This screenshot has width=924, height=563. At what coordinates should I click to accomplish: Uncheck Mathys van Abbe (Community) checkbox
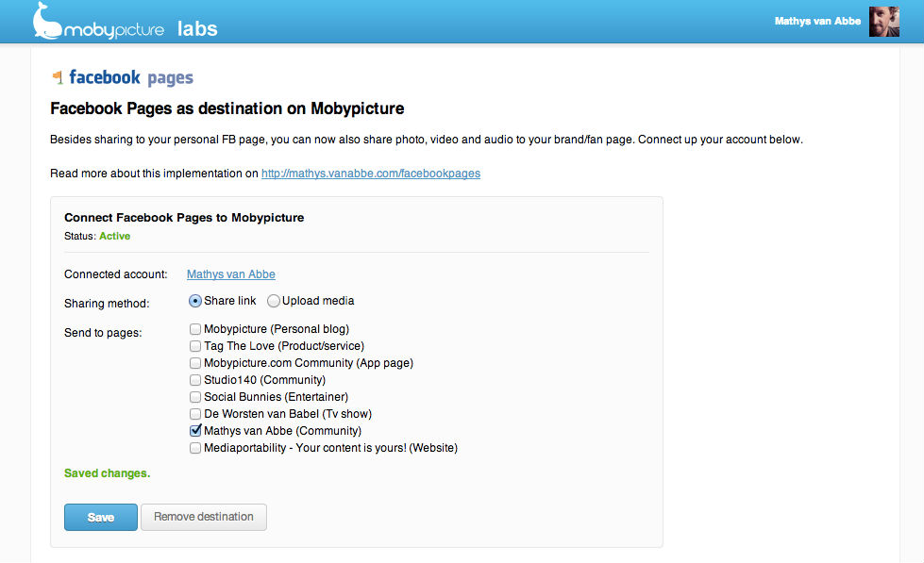point(195,430)
